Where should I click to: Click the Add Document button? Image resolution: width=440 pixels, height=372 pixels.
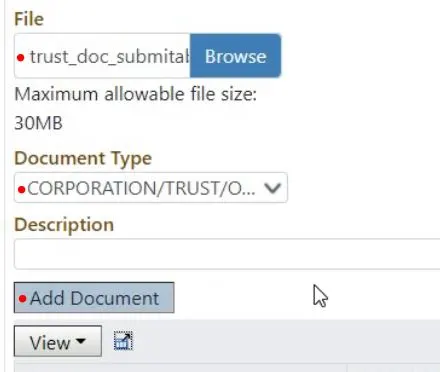(x=94, y=298)
